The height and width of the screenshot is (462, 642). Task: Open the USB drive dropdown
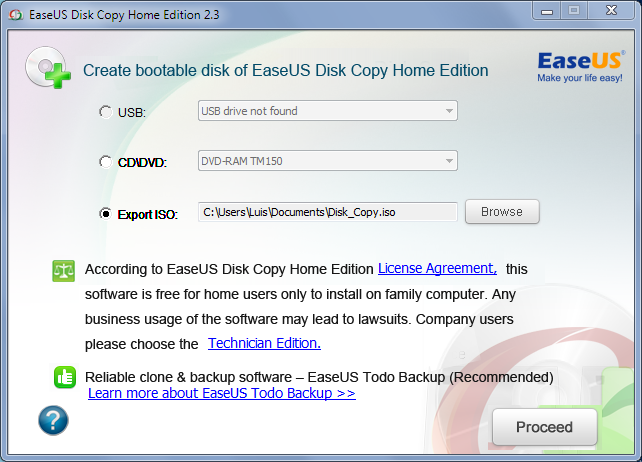pyautogui.click(x=328, y=111)
